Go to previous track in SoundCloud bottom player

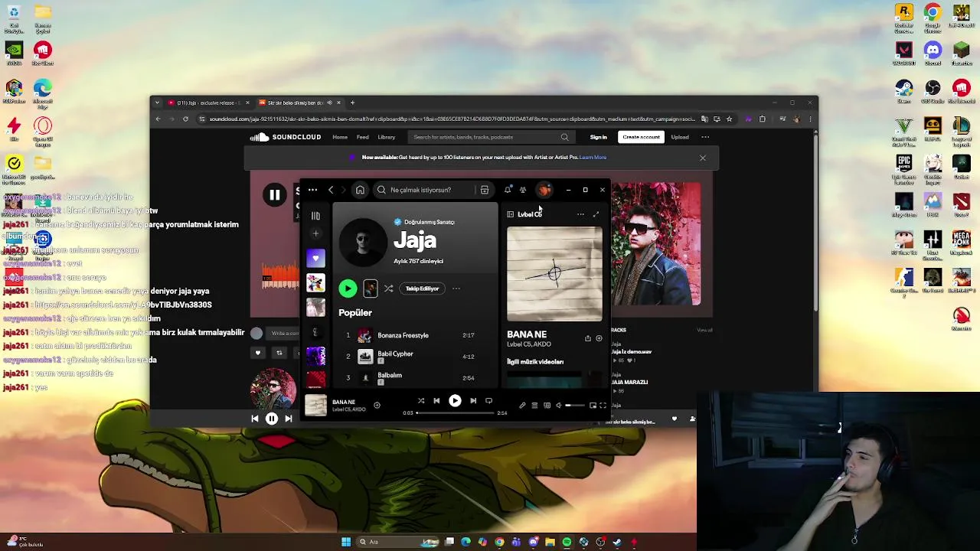click(x=255, y=419)
